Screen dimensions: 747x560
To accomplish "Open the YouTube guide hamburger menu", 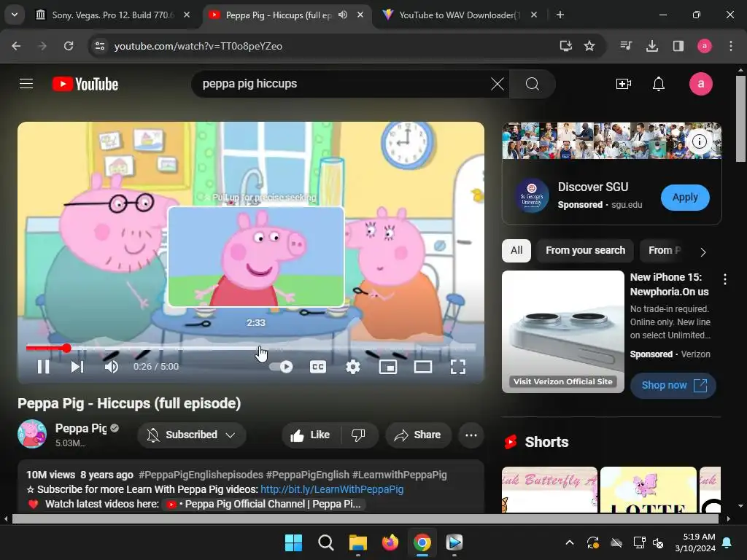I will click(x=26, y=84).
